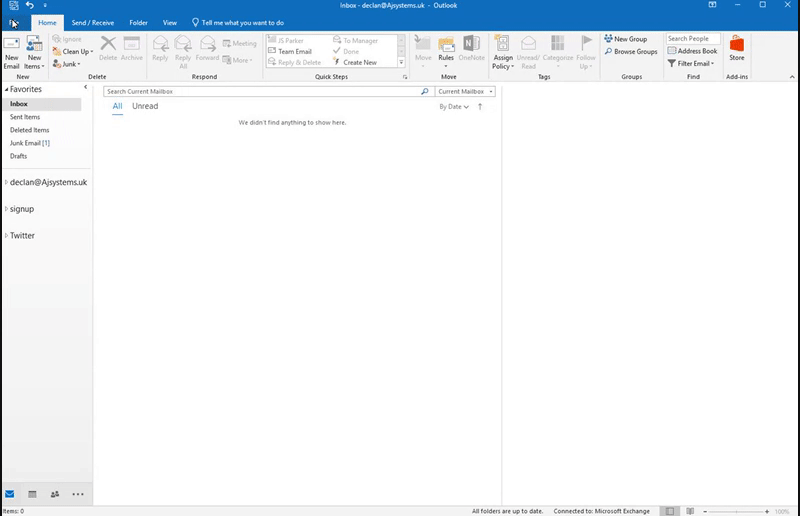Expand the signup mailbox
Image resolution: width=800 pixels, height=516 pixels.
[6, 209]
